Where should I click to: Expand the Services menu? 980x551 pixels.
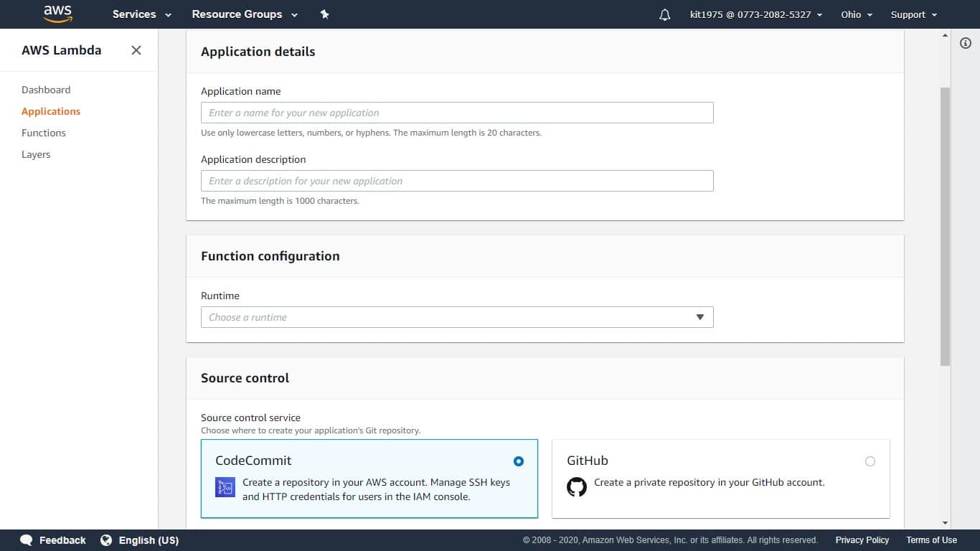point(142,14)
